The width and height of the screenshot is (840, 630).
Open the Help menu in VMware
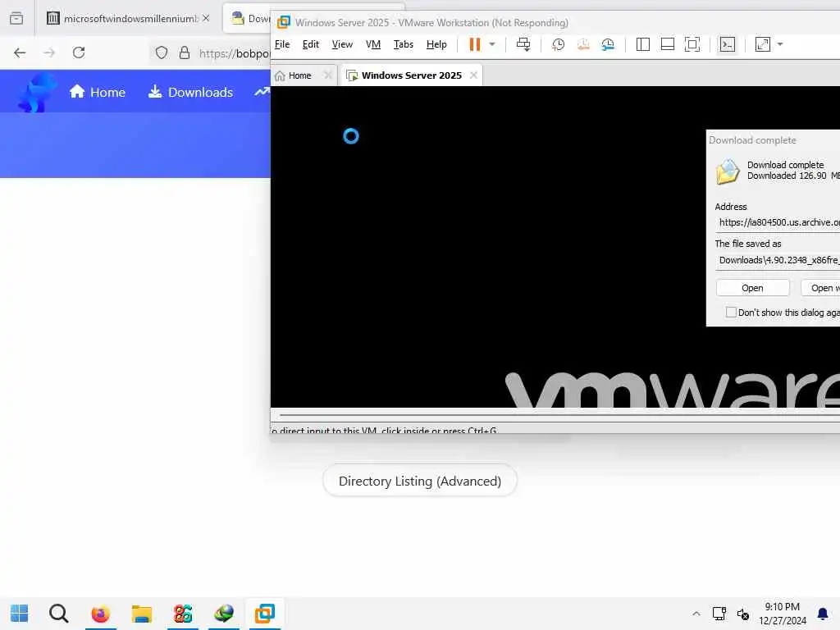436,44
